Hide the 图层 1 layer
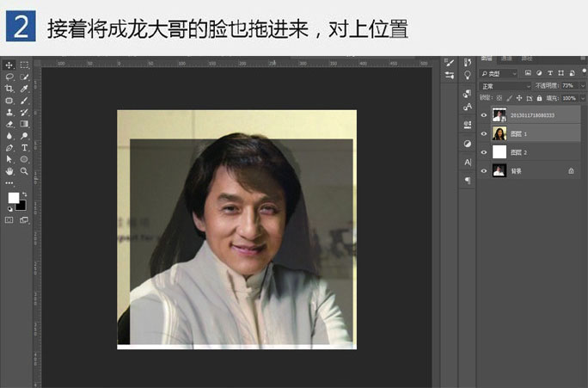The image size is (588, 388). (x=484, y=133)
